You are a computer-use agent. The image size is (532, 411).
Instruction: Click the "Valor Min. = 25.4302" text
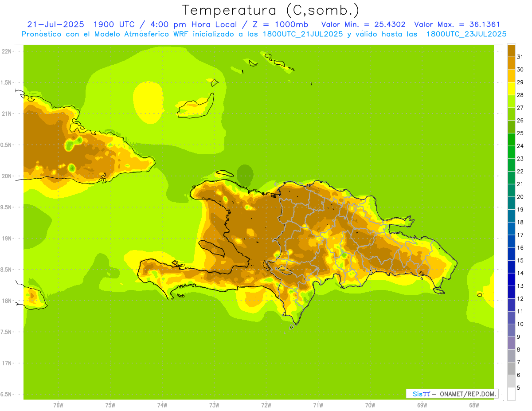click(364, 25)
